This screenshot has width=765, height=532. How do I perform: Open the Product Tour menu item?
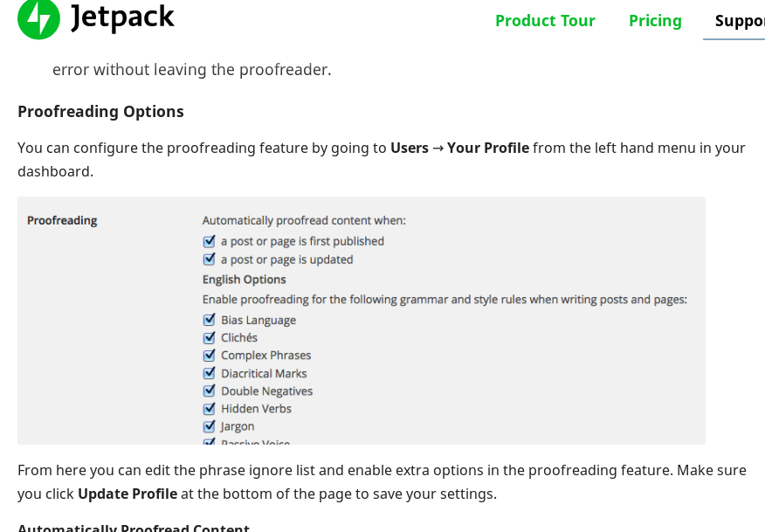545,20
